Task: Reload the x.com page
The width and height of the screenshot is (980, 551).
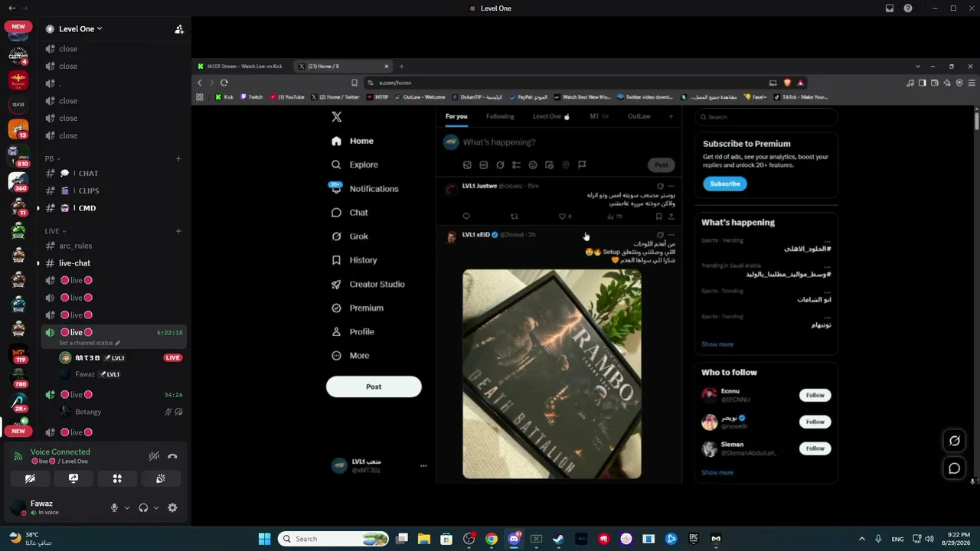Action: (224, 83)
